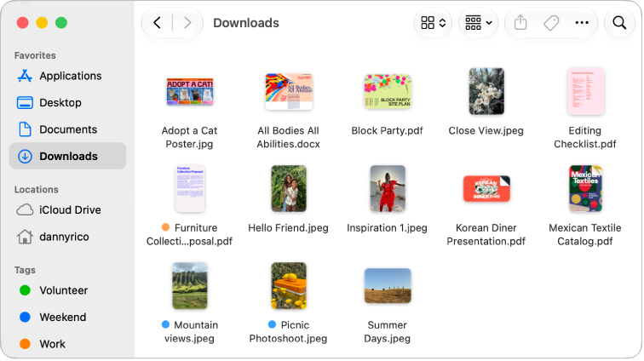The image size is (644, 361).
Task: Click the Documents sidebar icon
Action: (25, 129)
